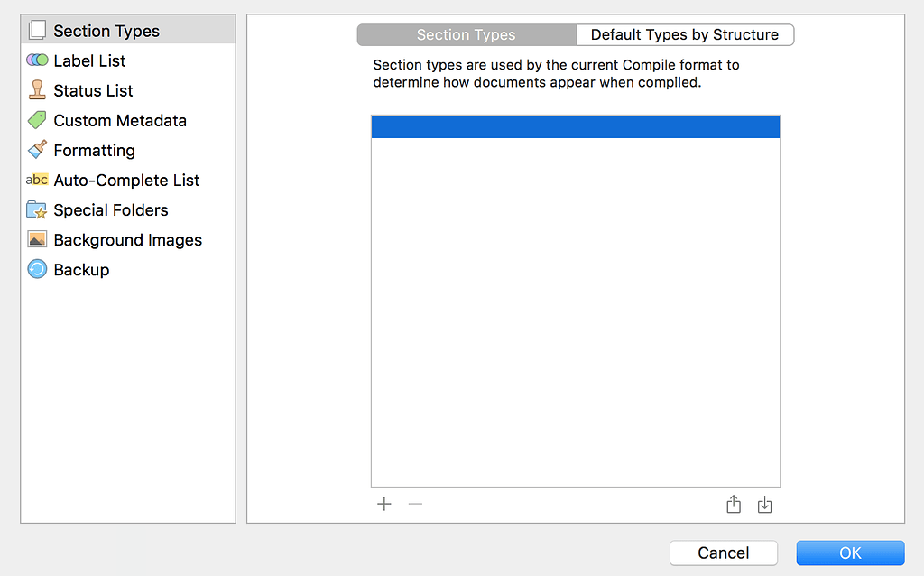Open Status List settings via stamp icon
The image size is (924, 576).
[x=37, y=89]
